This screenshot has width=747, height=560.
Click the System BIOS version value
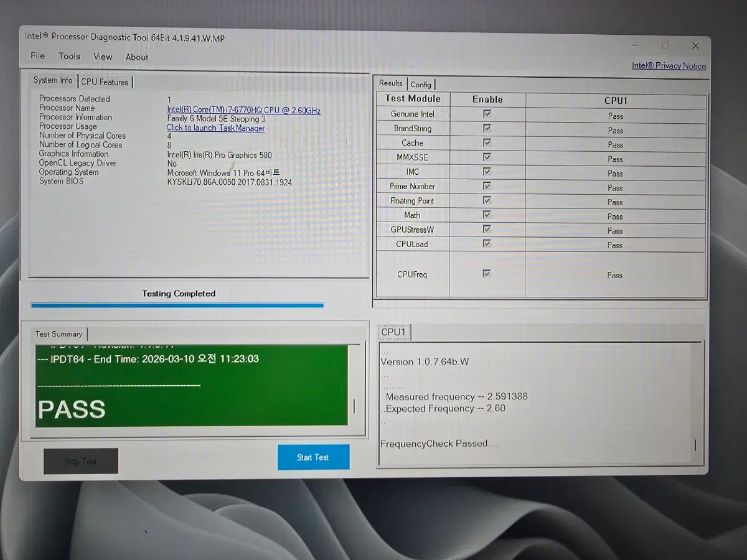pos(229,182)
